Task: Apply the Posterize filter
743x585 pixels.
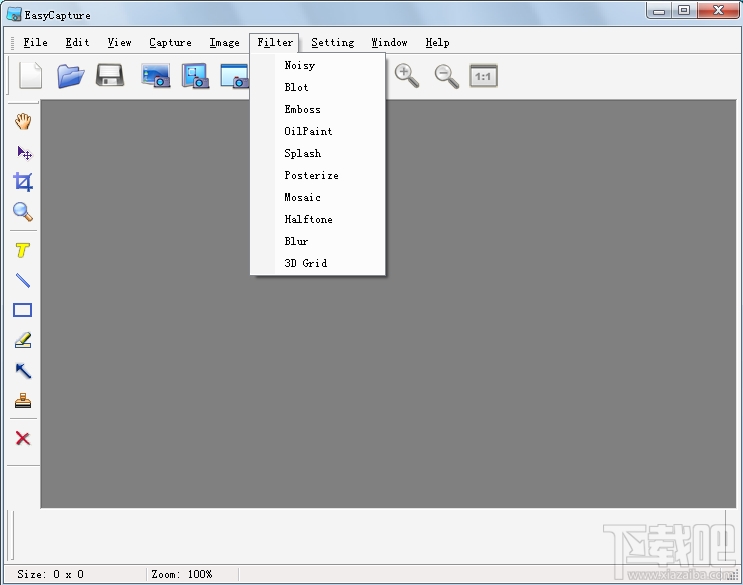Action: [317, 175]
